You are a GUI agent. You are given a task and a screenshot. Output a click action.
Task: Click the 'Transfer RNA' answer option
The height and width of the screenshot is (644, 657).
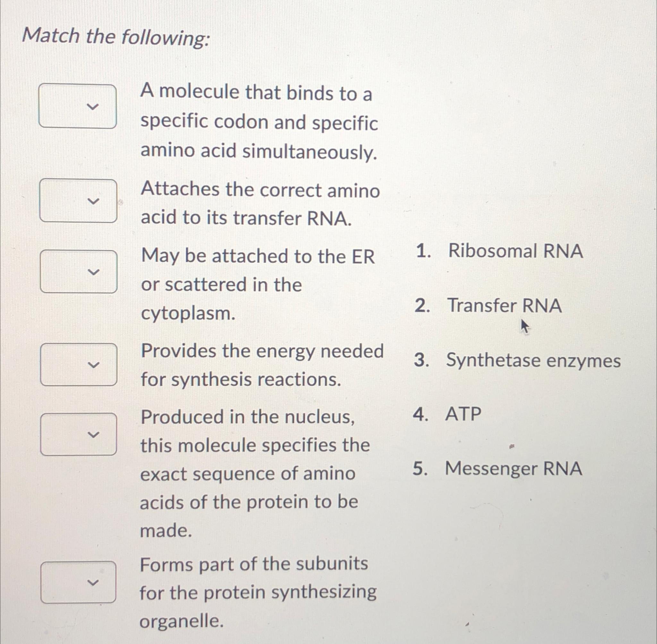coord(504,305)
